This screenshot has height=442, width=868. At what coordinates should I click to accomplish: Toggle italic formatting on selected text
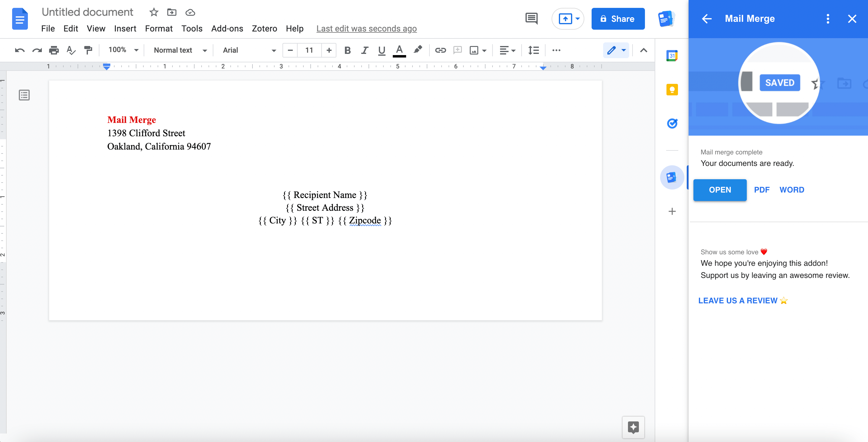(364, 51)
